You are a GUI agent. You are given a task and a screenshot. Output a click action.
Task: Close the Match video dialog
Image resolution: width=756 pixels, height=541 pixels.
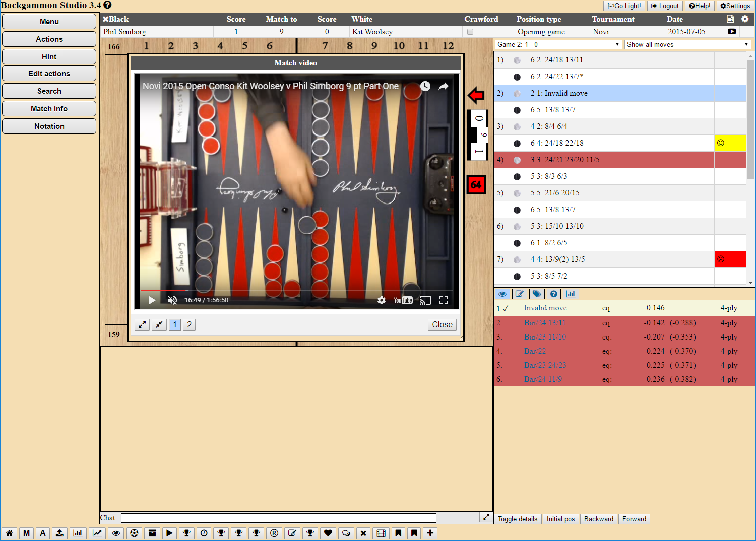click(442, 325)
